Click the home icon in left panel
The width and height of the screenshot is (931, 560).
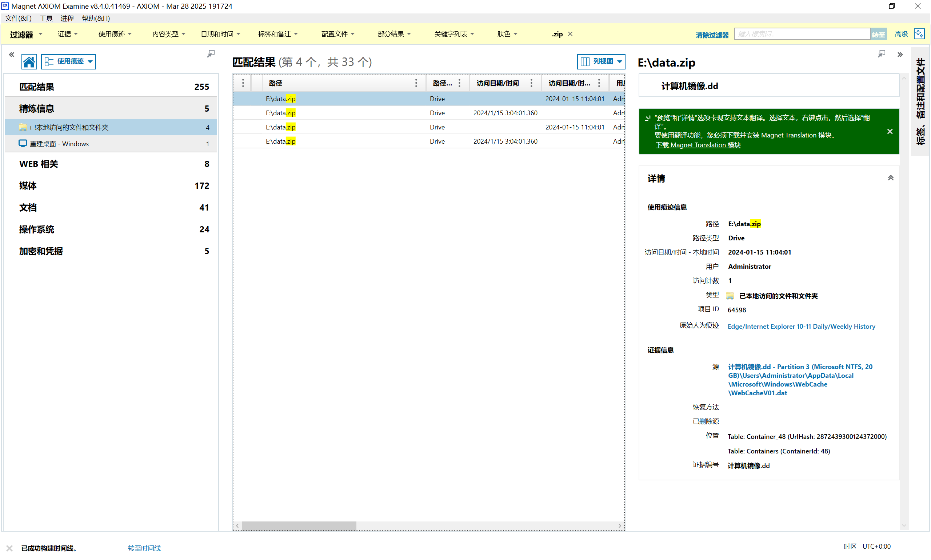29,61
